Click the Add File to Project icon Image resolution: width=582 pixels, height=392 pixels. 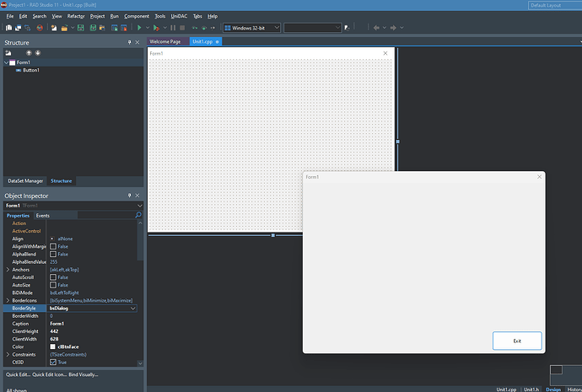click(x=115, y=28)
